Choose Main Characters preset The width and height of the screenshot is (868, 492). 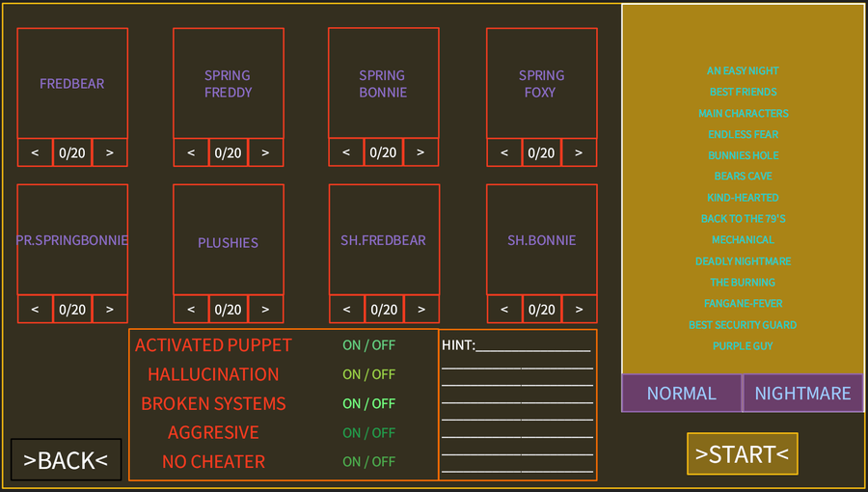pyautogui.click(x=743, y=114)
